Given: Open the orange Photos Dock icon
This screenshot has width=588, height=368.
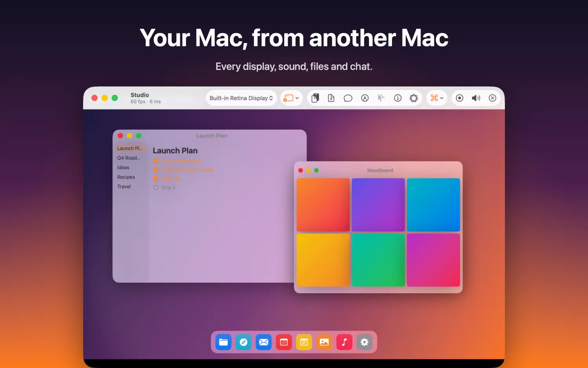Looking at the screenshot, I should point(324,342).
